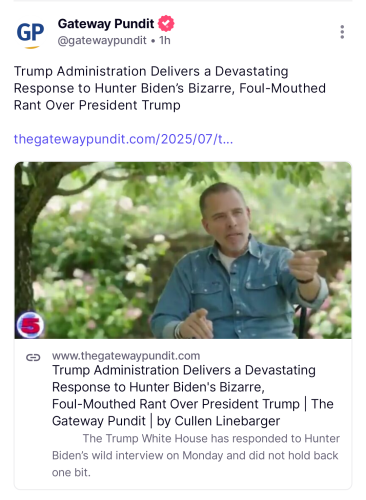Screen dimensions: 366x500
Task: Select the "by Cullen Linebarger" byline text
Action: click(x=218, y=421)
